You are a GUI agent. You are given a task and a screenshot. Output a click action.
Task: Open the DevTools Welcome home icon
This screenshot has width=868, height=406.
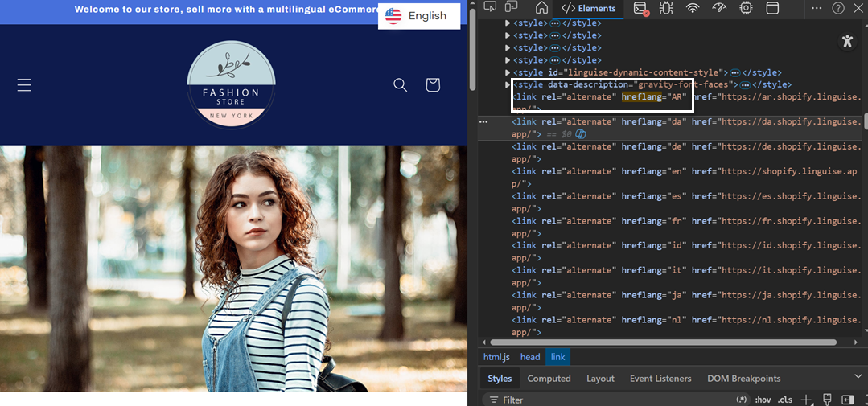click(541, 8)
